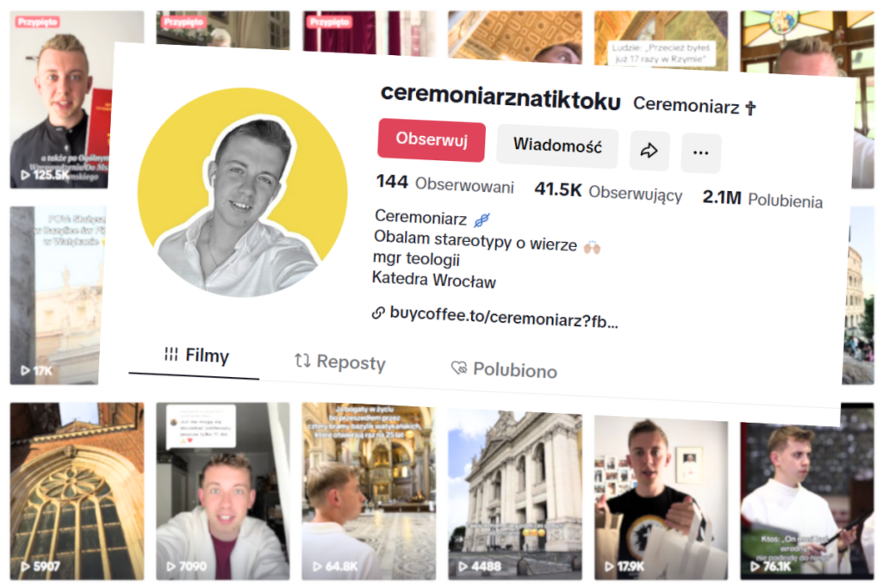
Task: Click the Filmy grid icon
Action: click(x=171, y=354)
